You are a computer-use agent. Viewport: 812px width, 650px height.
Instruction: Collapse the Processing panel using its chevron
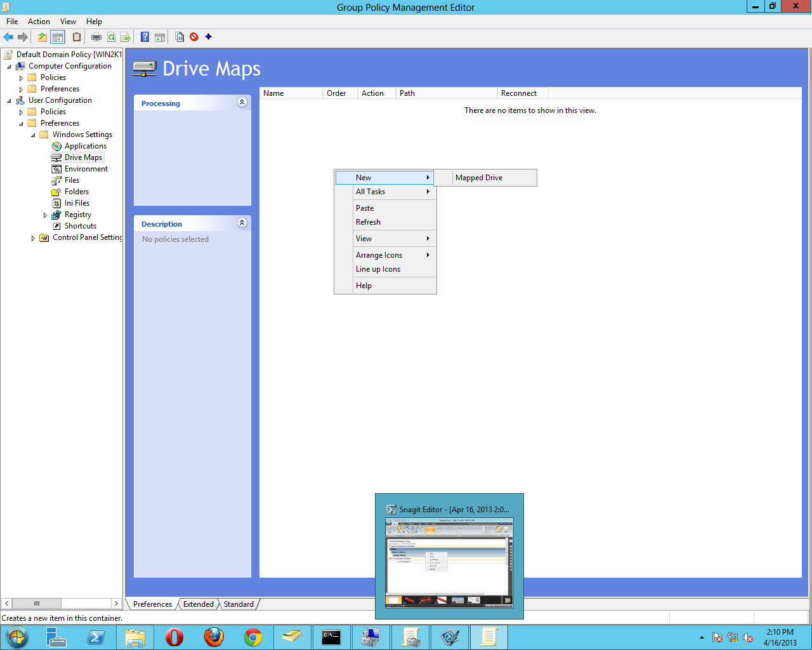tap(242, 102)
